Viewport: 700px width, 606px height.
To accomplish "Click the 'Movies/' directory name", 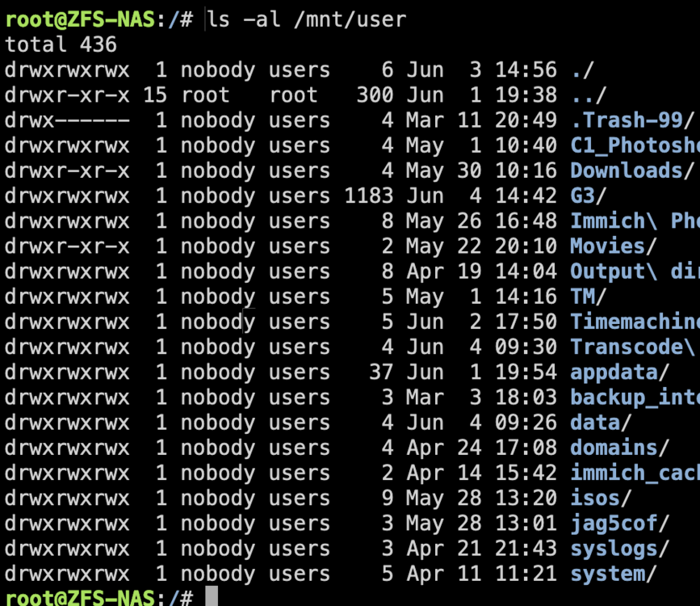I will point(614,246).
